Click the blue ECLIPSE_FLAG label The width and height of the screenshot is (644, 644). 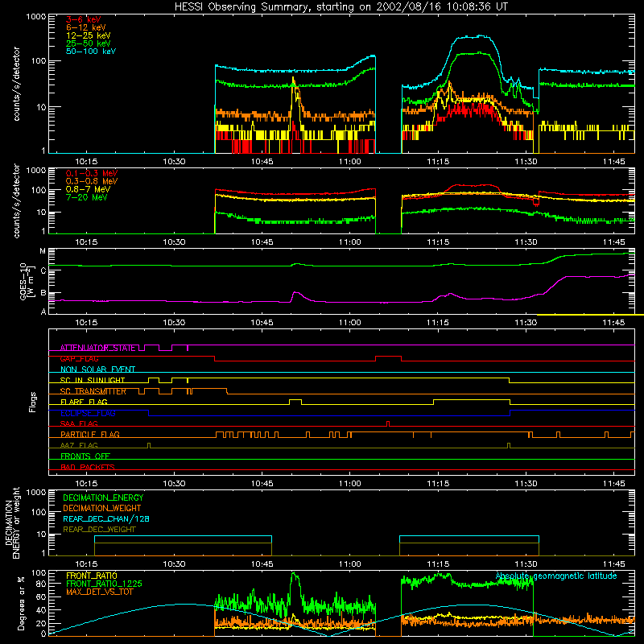[88, 413]
